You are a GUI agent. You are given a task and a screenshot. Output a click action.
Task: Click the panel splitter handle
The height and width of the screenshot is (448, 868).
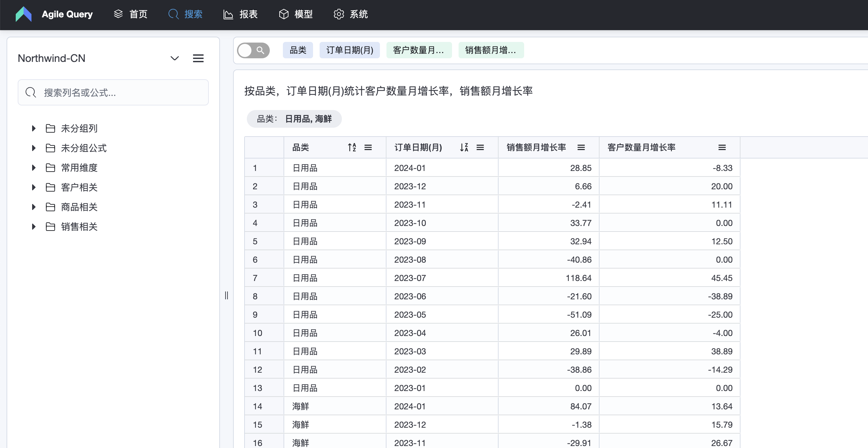227,295
